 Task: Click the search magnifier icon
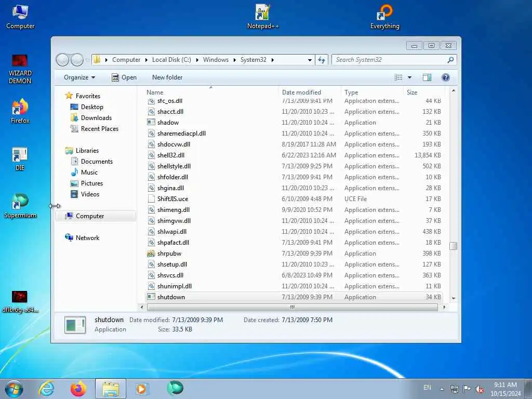click(450, 60)
